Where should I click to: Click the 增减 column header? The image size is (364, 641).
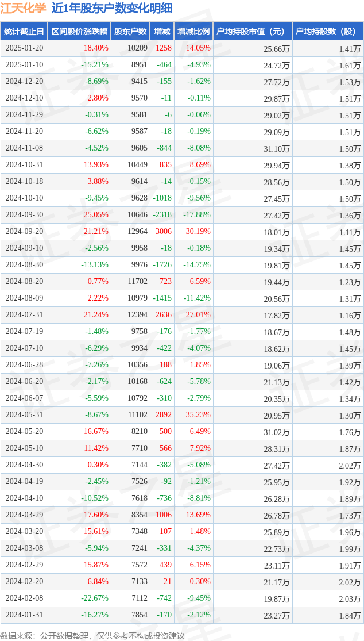tap(162, 32)
